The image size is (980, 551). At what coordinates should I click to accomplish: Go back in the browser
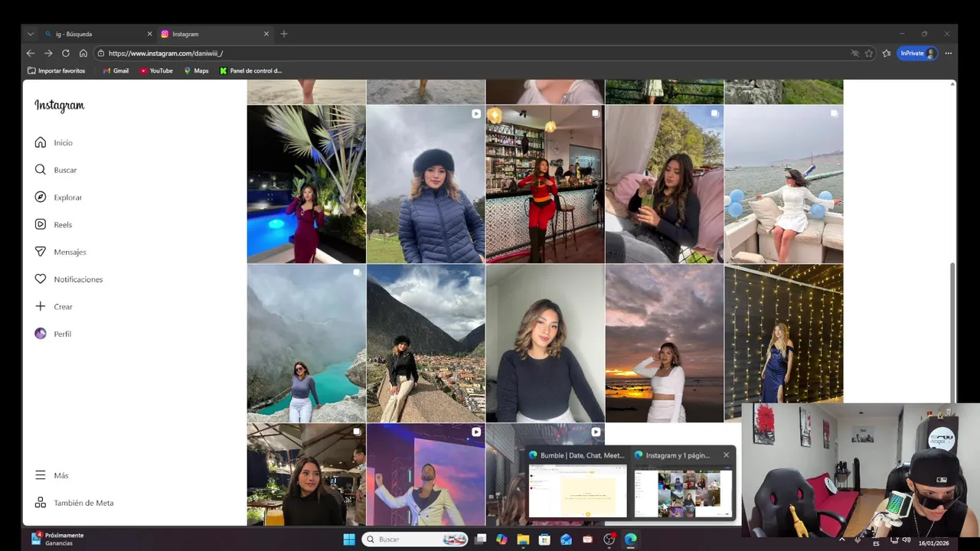click(x=30, y=54)
